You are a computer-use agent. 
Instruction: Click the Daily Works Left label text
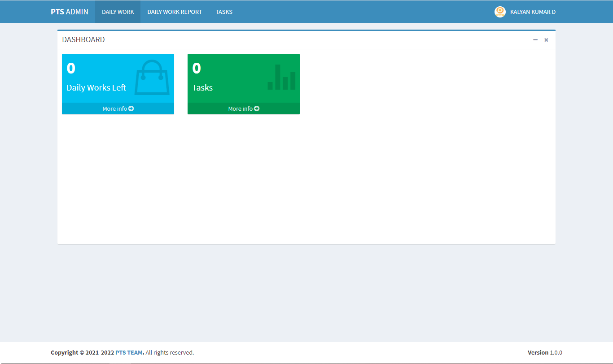point(96,88)
